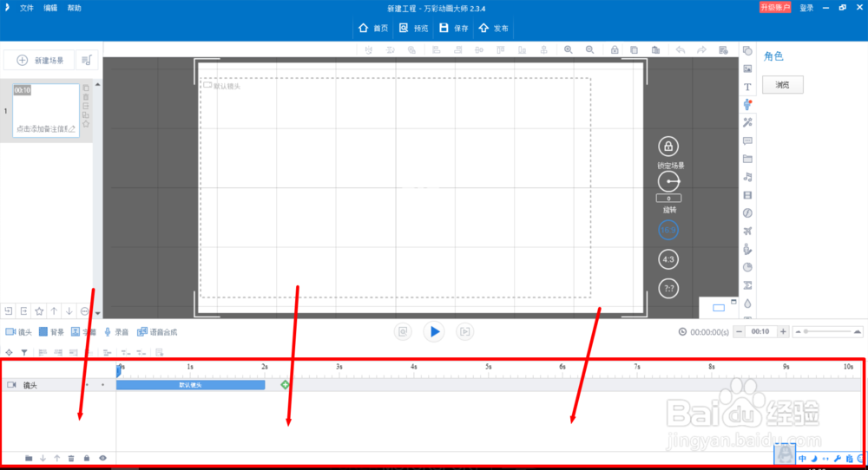The width and height of the screenshot is (868, 470).
Task: Select the 4:3 aspect ratio
Action: pyautogui.click(x=668, y=259)
